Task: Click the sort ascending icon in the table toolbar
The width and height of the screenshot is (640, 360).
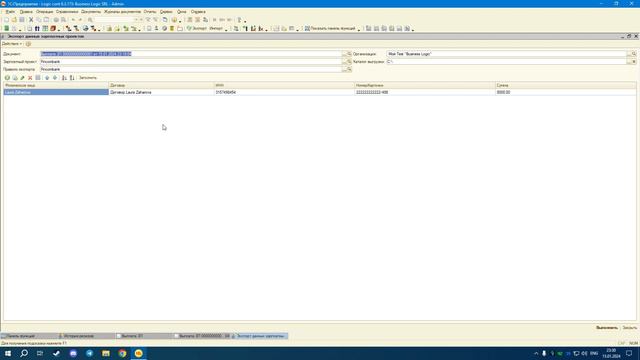Action: [64, 78]
